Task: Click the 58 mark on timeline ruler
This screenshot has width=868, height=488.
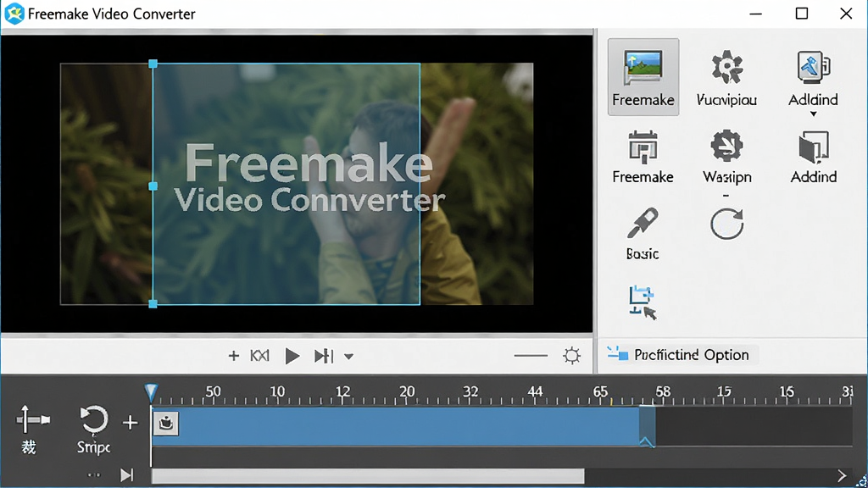Action: (x=663, y=391)
